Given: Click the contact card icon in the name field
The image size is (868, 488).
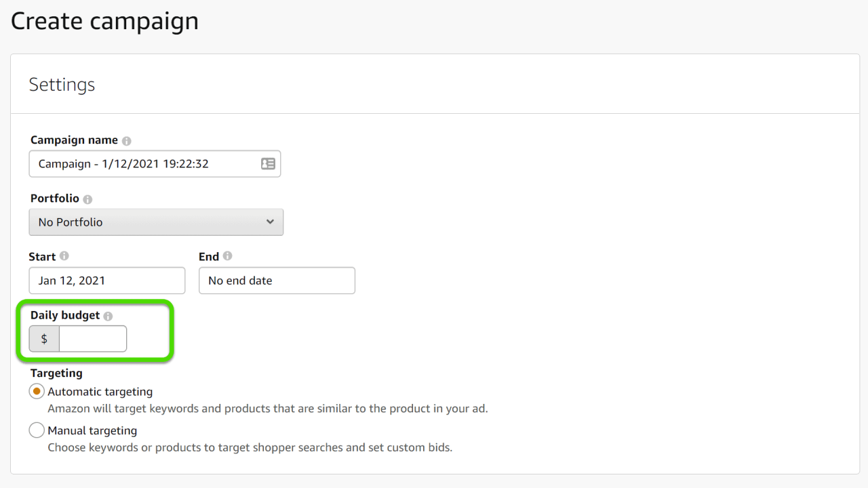Looking at the screenshot, I should point(268,163).
